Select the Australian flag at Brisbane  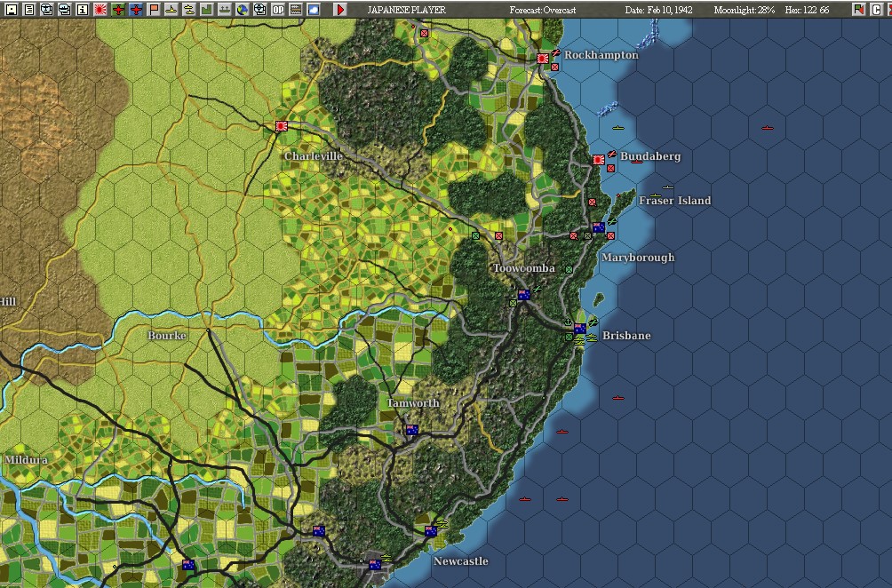(579, 328)
